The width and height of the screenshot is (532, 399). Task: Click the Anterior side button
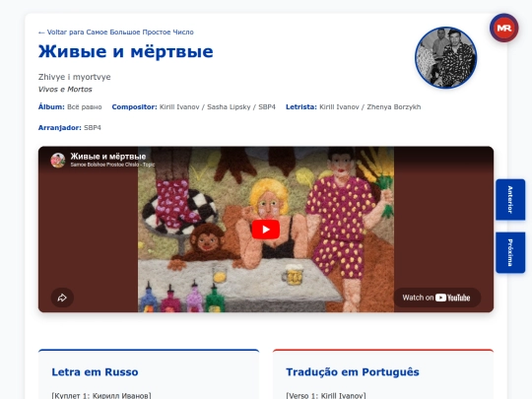(510, 199)
